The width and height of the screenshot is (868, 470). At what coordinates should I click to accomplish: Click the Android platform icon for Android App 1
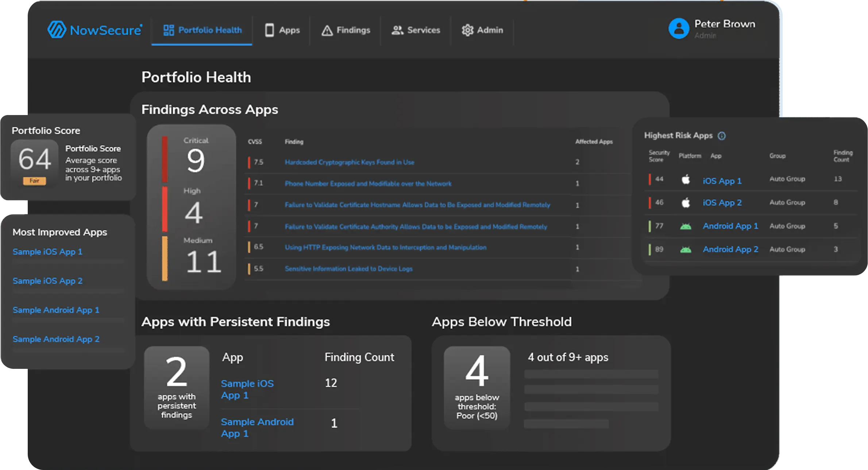tap(686, 226)
